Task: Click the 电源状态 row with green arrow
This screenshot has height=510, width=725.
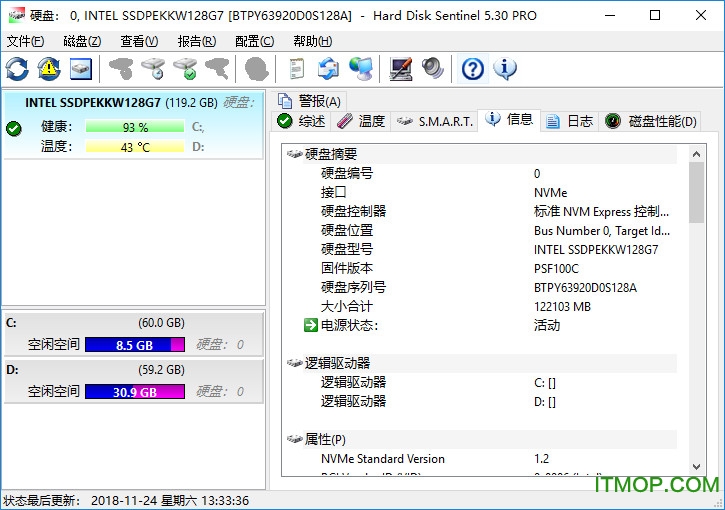Action: 349,325
